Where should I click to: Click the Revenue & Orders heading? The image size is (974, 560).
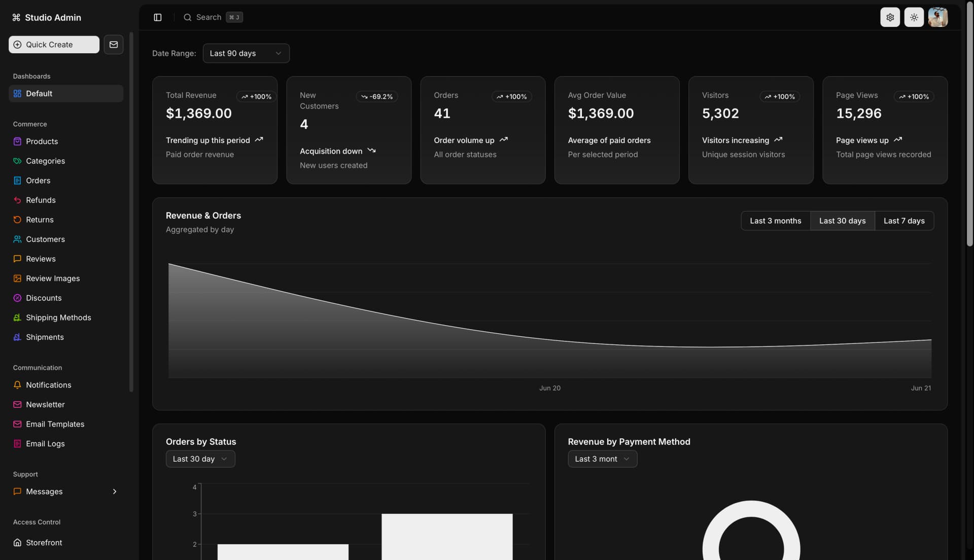(x=203, y=216)
